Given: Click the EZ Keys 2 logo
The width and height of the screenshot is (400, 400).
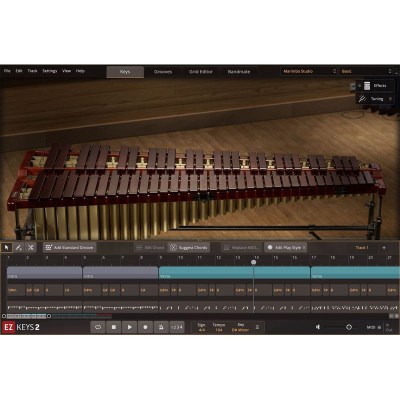Looking at the screenshot, I should [x=21, y=327].
